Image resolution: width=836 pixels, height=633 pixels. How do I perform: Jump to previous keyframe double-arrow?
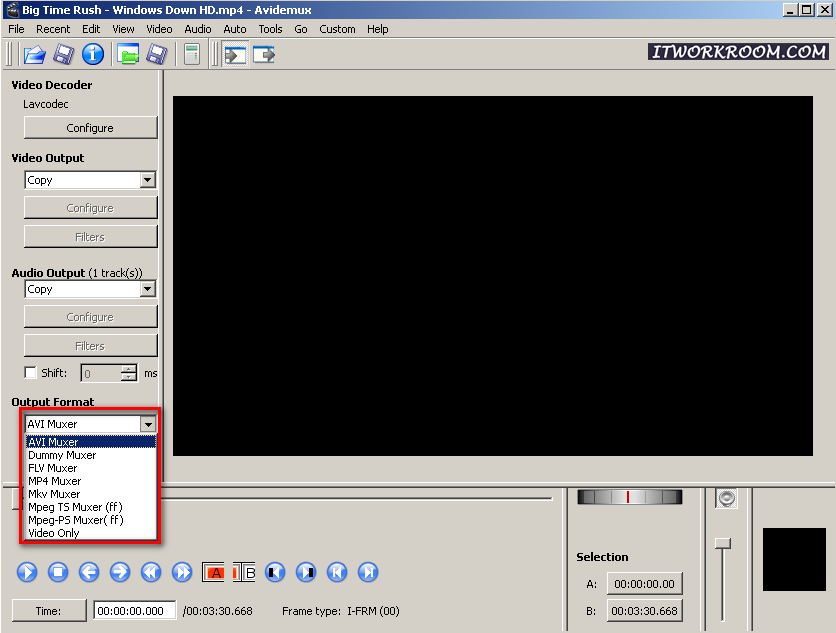[151, 572]
